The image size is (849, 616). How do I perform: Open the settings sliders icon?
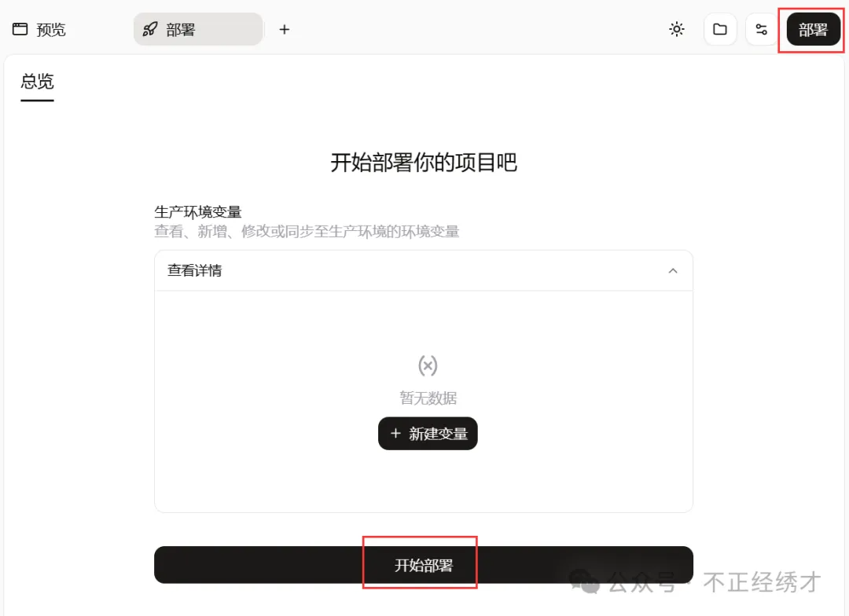pos(761,29)
